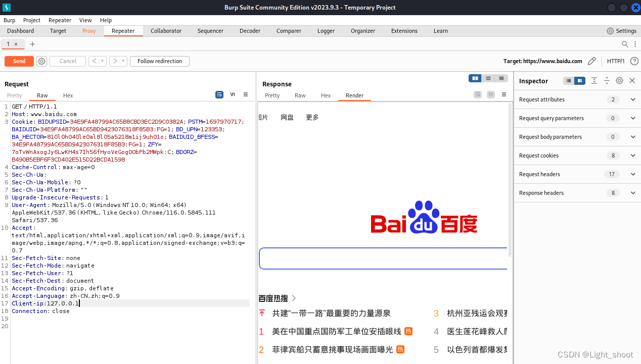
Task: Click the Client-ip:127.0.0.1 header line
Action: [x=45, y=303]
